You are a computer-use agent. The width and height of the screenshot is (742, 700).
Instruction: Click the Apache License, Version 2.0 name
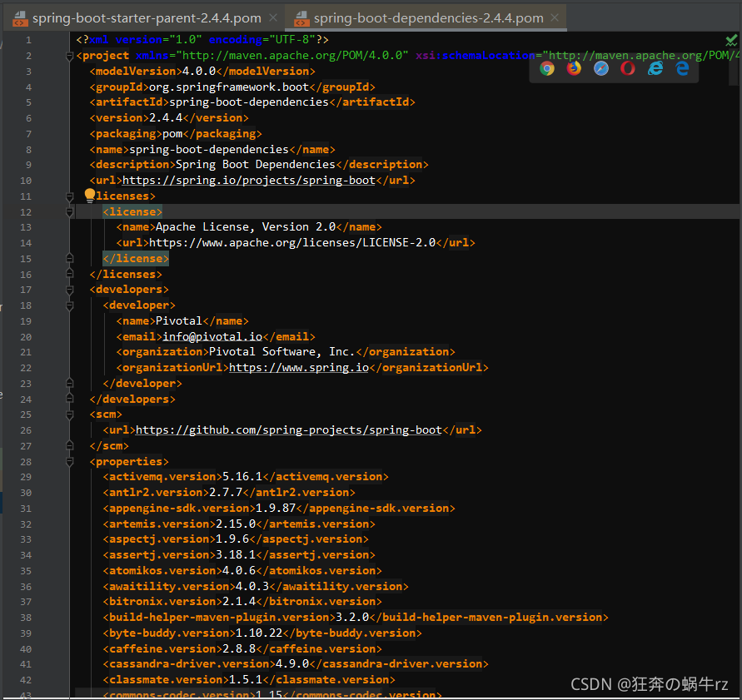(246, 227)
